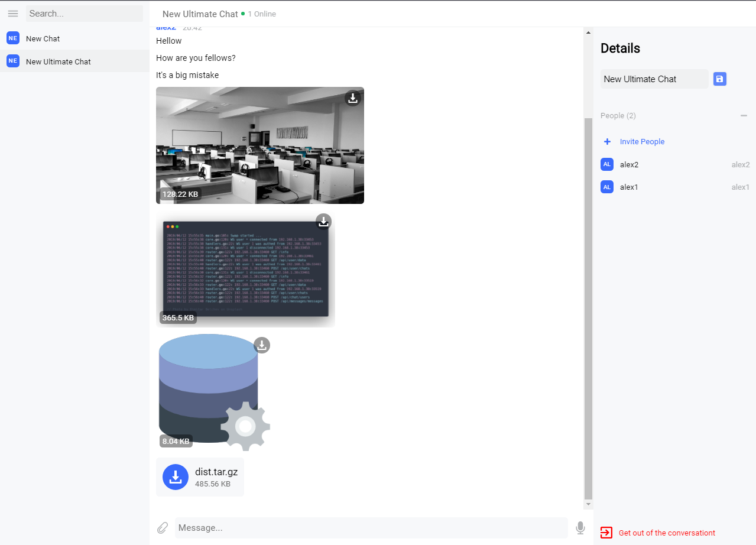The image size is (756, 545).
Task: Select New Ultimate Chat in sidebar
Action: (x=74, y=61)
